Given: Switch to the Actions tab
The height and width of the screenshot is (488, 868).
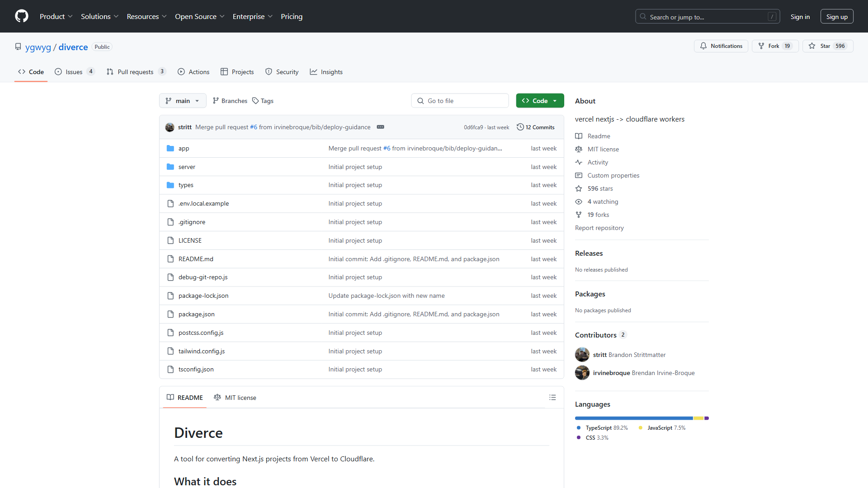Looking at the screenshot, I should [193, 72].
